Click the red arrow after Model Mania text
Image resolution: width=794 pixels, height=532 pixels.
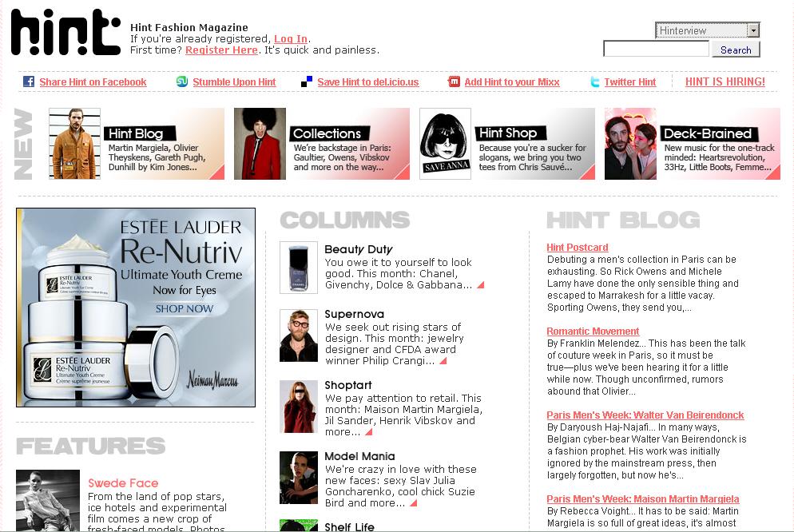pos(413,502)
